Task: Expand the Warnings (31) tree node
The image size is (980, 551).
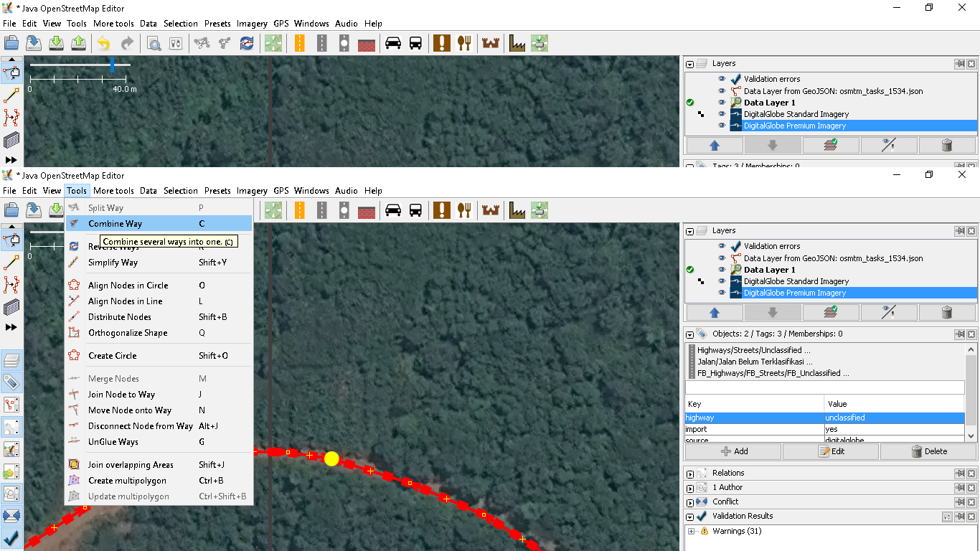Action: (x=692, y=532)
